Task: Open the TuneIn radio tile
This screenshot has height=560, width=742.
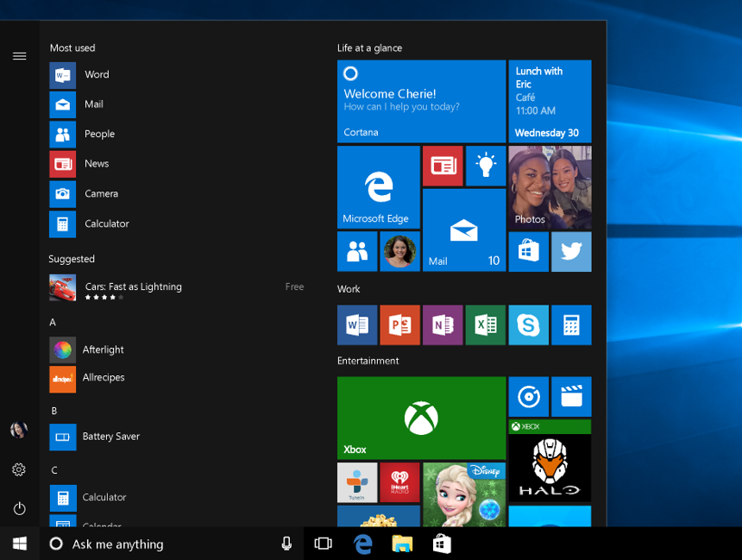Action: click(x=357, y=482)
